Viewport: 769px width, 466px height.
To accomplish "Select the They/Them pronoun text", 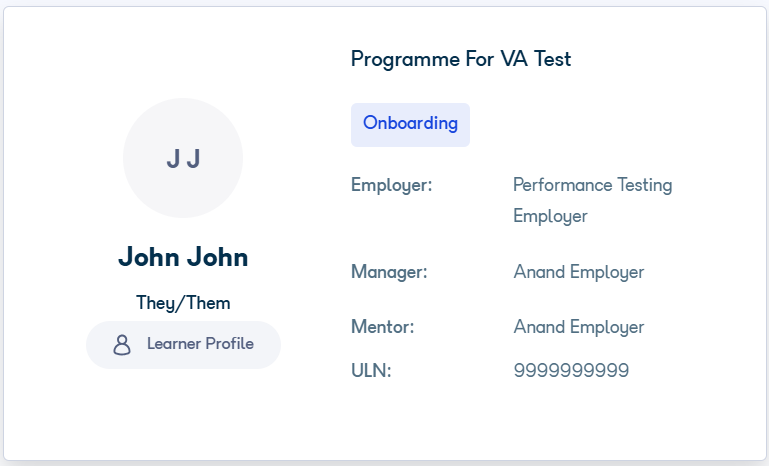I will pyautogui.click(x=183, y=303).
